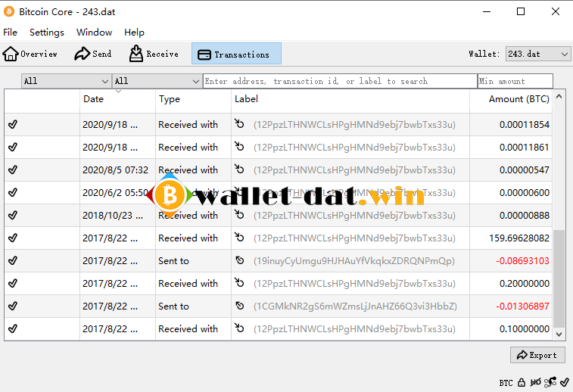
Task: Sort by the Label column header
Action: click(x=350, y=99)
